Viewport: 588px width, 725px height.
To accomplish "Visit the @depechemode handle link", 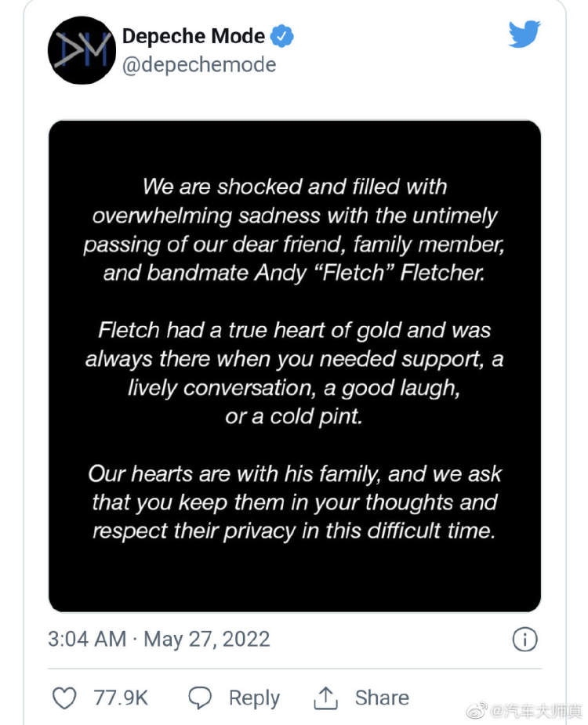I will [199, 65].
